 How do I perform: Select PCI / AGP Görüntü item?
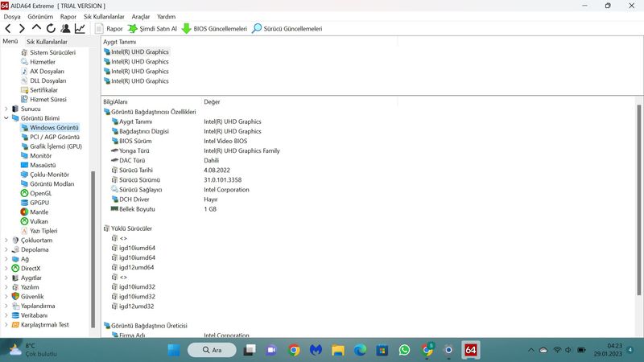(50, 137)
